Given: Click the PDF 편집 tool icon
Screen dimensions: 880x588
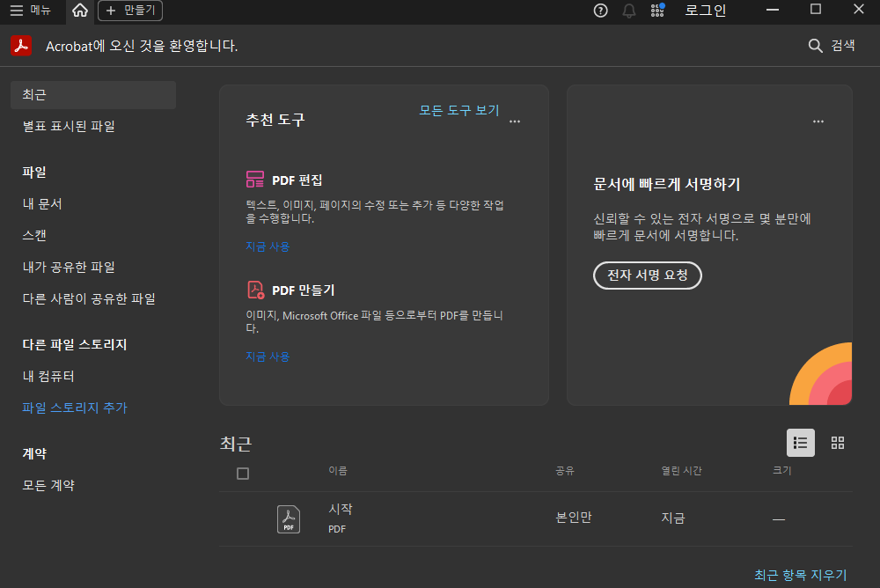Looking at the screenshot, I should pyautogui.click(x=255, y=180).
